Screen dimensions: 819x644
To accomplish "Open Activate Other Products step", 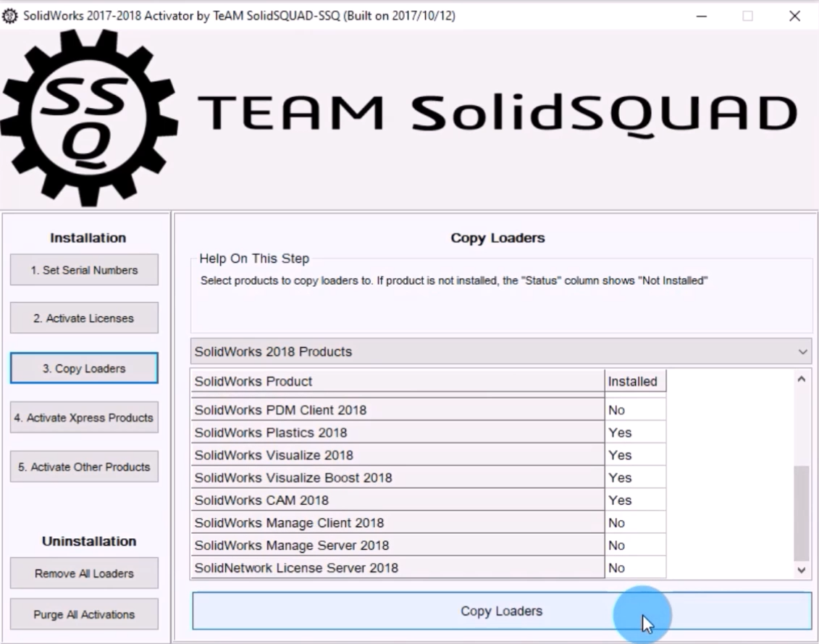I will coord(84,467).
